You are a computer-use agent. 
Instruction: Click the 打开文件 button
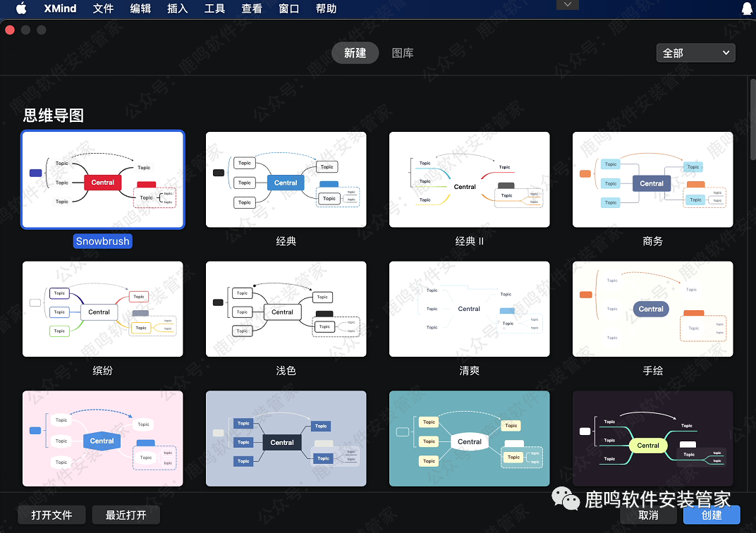[51, 515]
